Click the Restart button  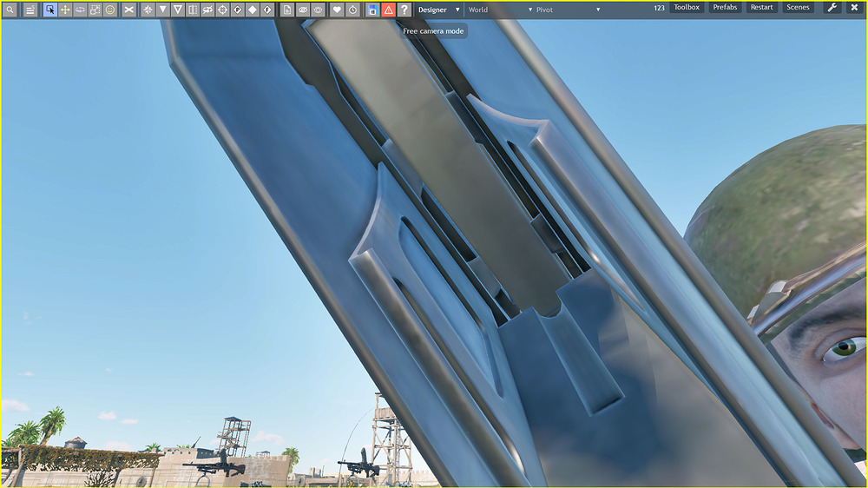[x=761, y=8]
